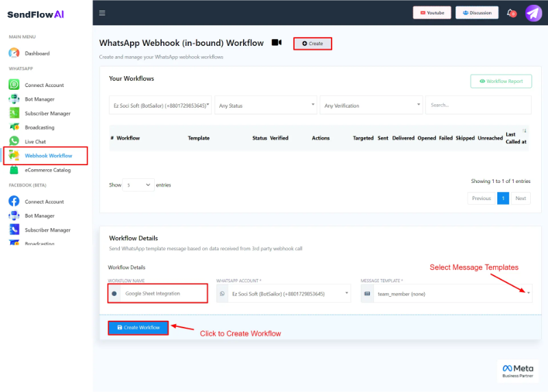This screenshot has width=548, height=392.
Task: Click Facebook Subscriber Manager icon
Action: tap(14, 230)
